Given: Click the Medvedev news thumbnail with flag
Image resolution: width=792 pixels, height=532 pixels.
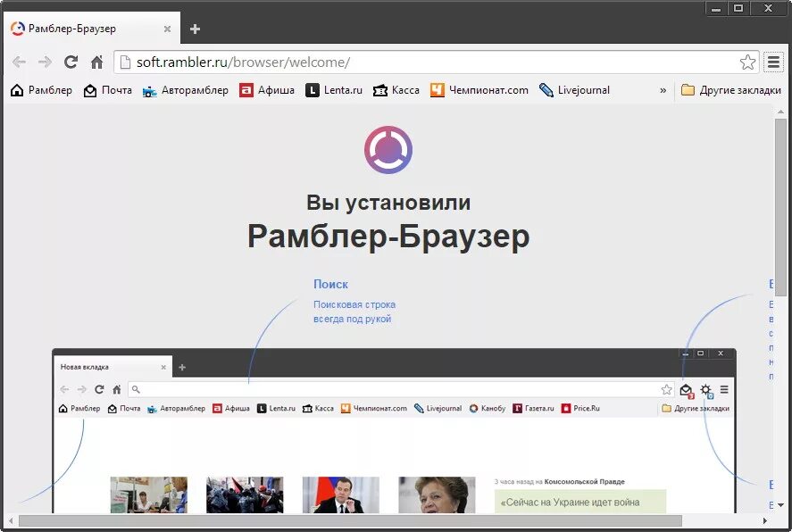Looking at the screenshot, I should [x=340, y=495].
